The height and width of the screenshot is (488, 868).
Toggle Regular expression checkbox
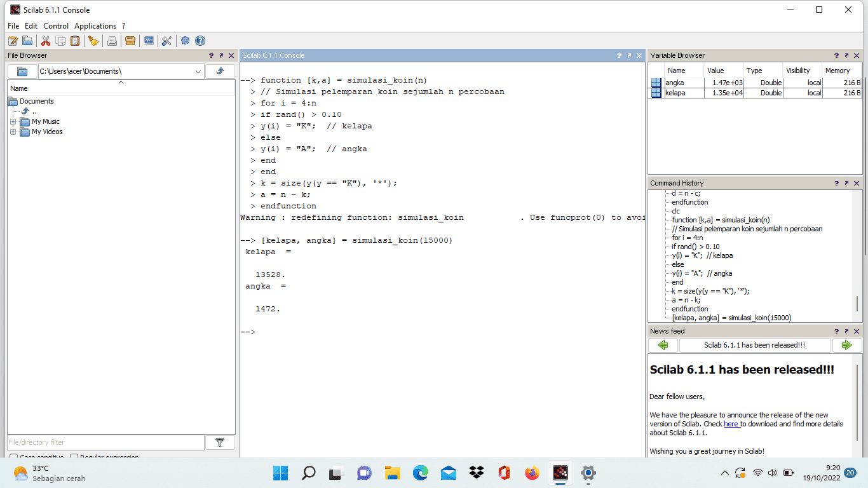[74, 457]
